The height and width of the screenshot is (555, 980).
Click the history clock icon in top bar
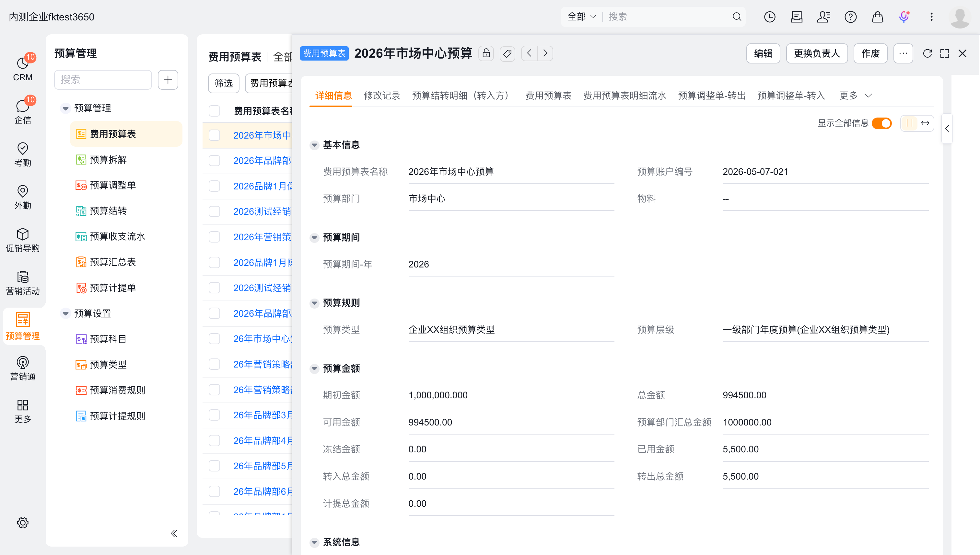click(769, 17)
